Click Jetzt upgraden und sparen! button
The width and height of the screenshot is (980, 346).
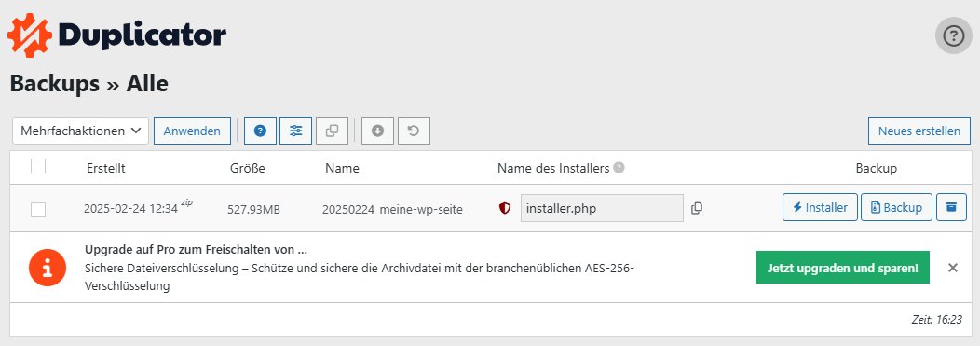(x=842, y=268)
